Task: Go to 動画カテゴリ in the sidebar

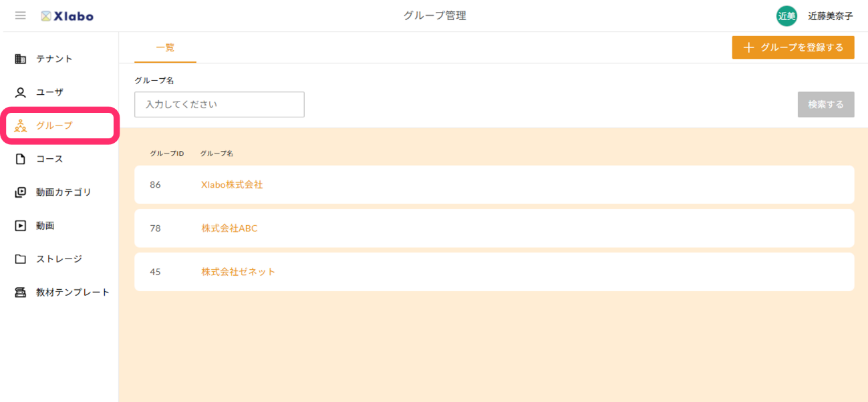Action: 63,192
